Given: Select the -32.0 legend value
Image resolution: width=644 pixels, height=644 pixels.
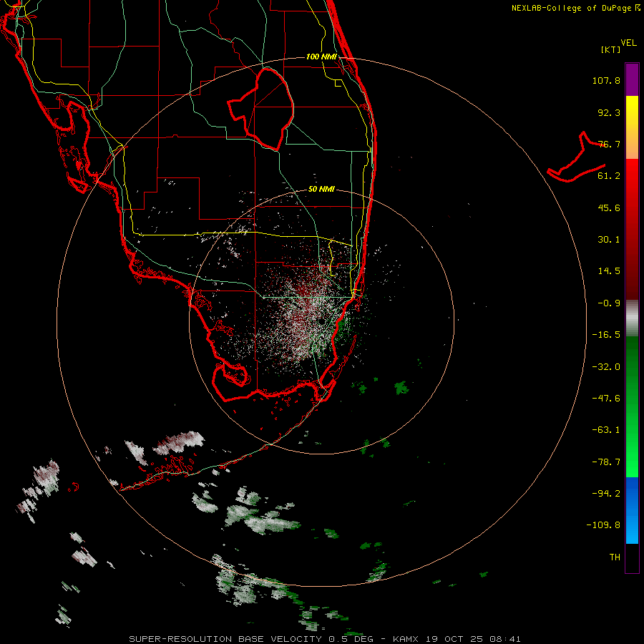Looking at the screenshot, I should click(x=606, y=367).
